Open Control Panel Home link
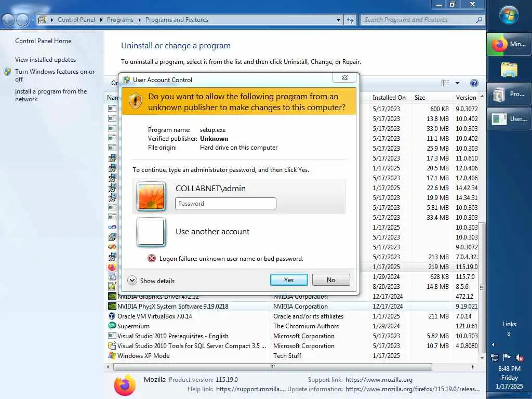 (43, 41)
